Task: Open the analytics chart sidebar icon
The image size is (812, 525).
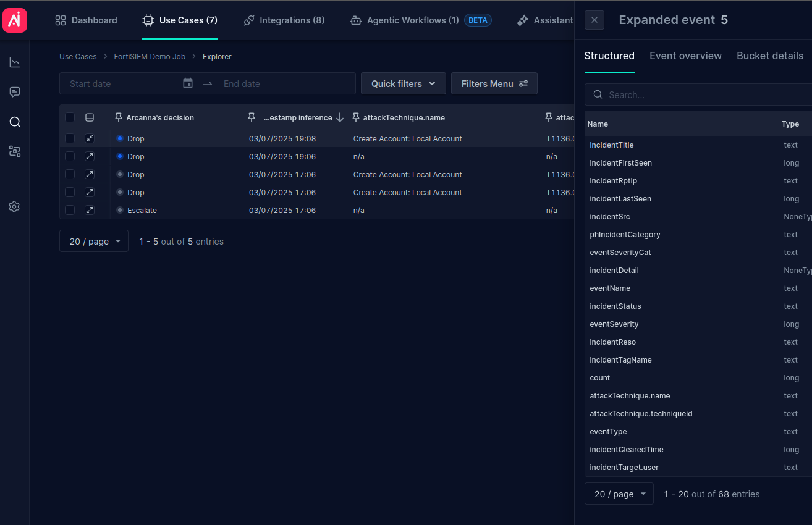Action: click(15, 62)
